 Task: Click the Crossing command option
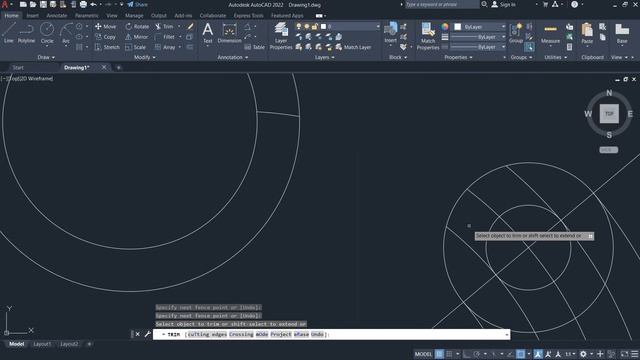241,334
